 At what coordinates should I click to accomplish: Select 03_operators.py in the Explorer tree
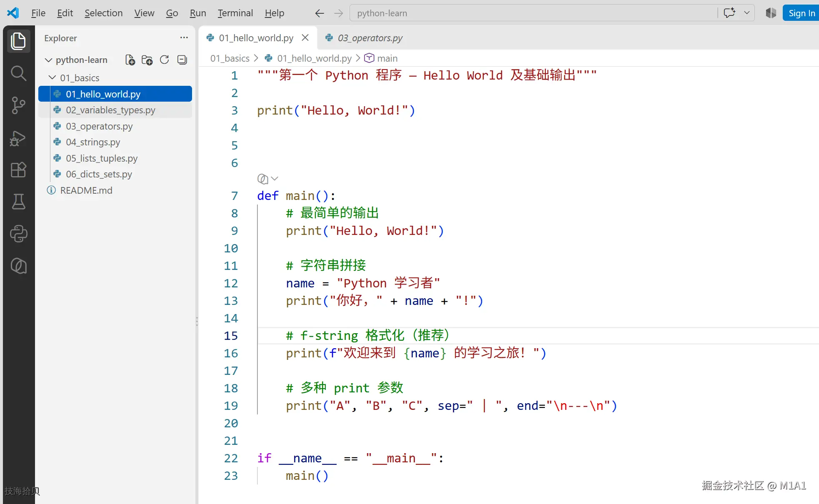(x=115, y=126)
